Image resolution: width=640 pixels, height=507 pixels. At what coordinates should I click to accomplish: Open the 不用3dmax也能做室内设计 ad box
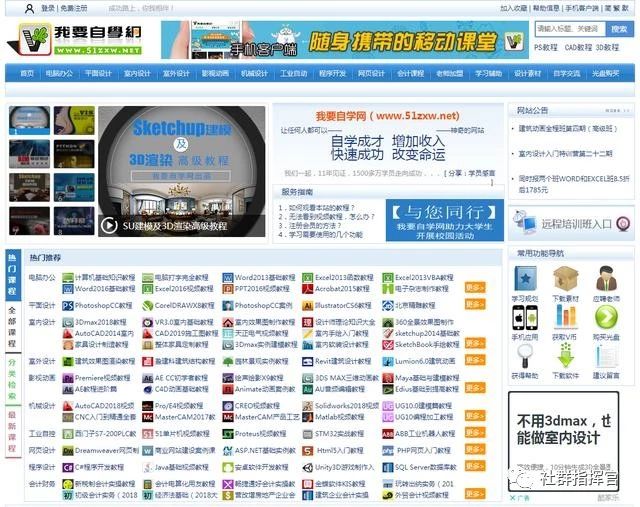tap(563, 442)
